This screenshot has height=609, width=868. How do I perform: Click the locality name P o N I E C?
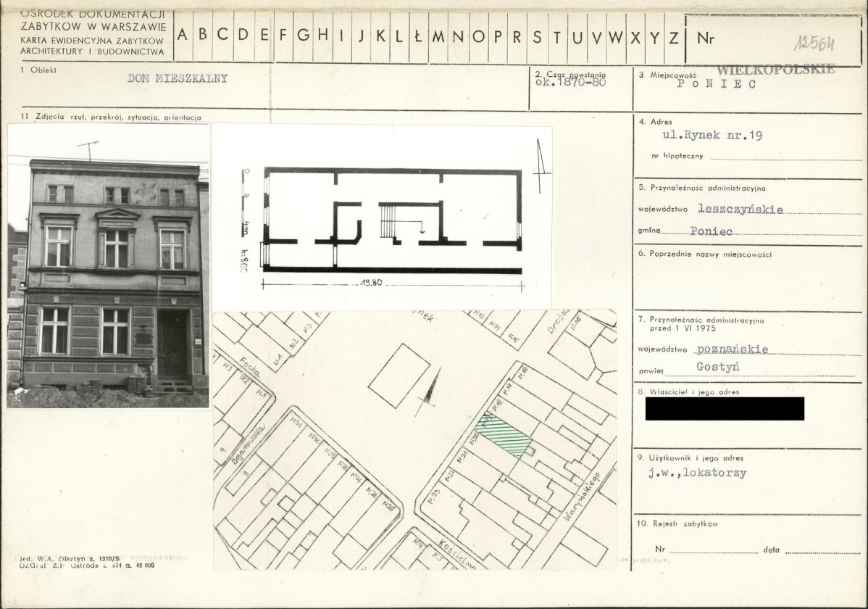pyautogui.click(x=717, y=84)
